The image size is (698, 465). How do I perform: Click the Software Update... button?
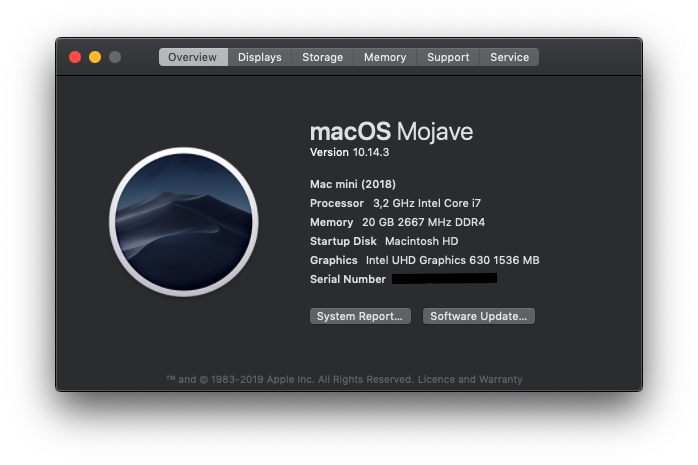[x=479, y=316]
